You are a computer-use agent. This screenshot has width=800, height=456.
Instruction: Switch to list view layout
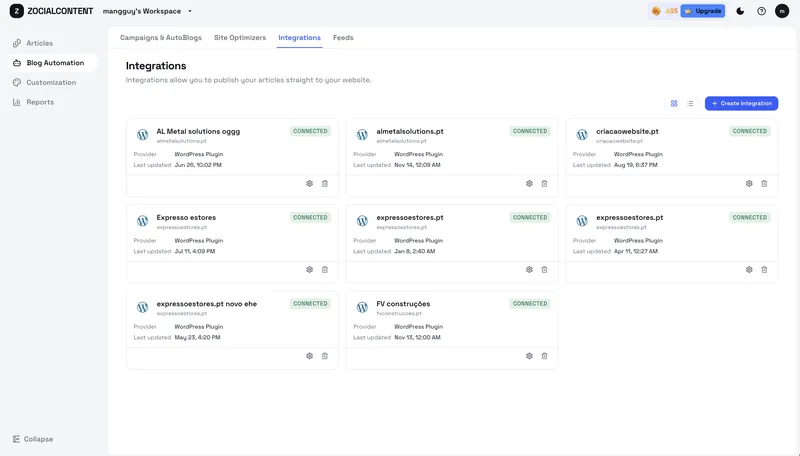pyautogui.click(x=690, y=104)
